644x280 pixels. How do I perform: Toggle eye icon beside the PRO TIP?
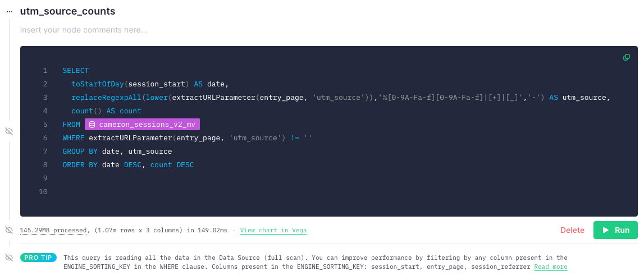(x=9, y=258)
